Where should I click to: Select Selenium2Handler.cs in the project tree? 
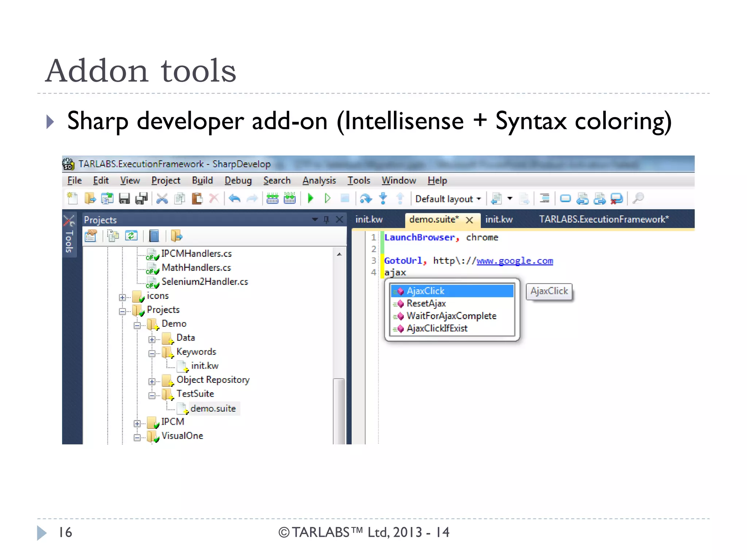point(205,281)
